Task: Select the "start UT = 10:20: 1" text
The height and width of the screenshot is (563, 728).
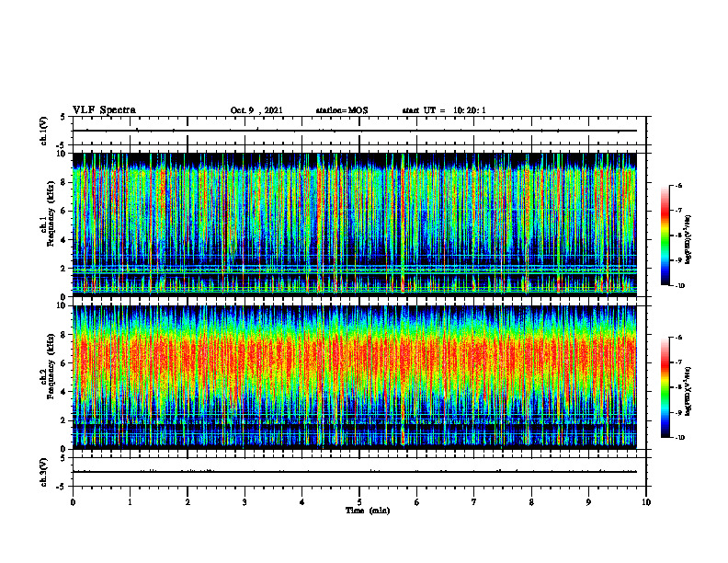Action: point(444,110)
